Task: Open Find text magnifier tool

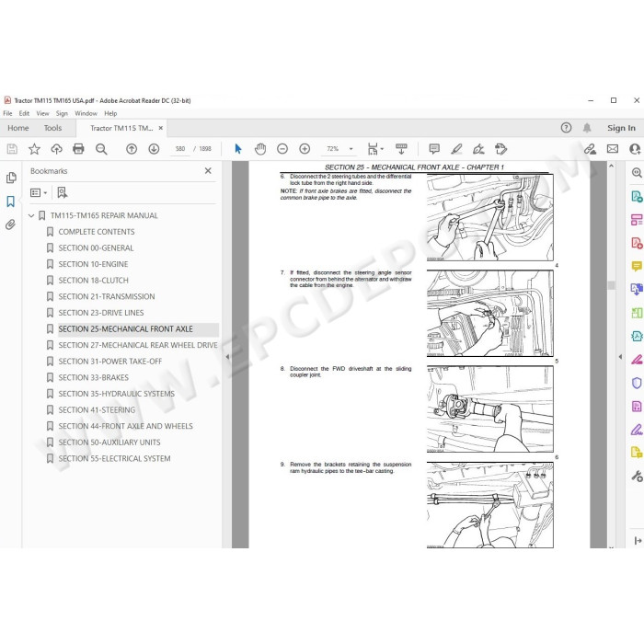Action: [x=101, y=149]
